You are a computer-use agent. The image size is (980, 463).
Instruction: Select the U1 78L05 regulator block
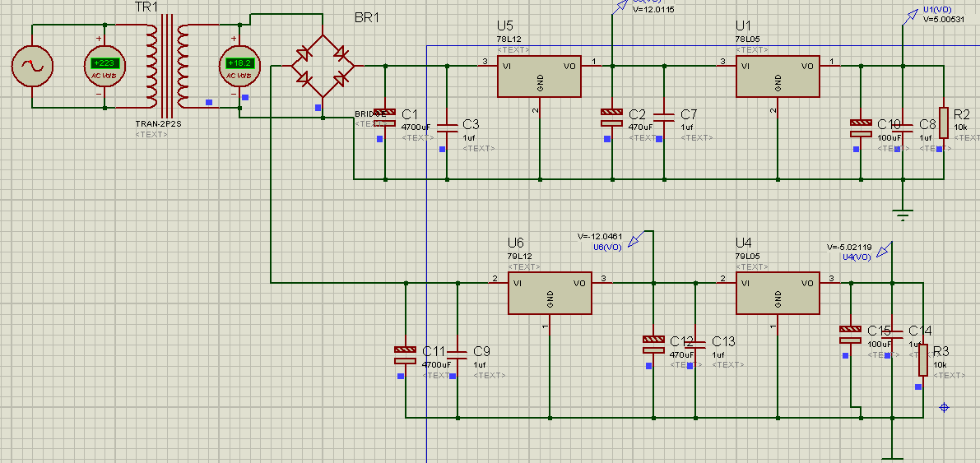[778, 76]
